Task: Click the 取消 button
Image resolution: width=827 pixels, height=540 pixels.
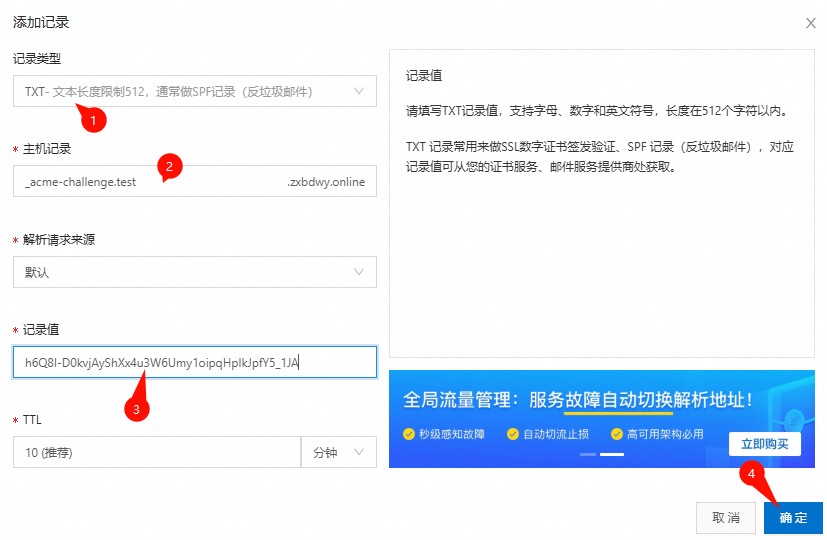Action: pyautogui.click(x=726, y=518)
